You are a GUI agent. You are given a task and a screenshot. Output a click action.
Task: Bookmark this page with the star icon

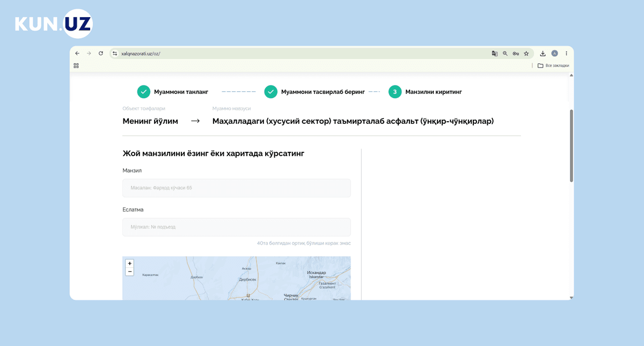526,54
